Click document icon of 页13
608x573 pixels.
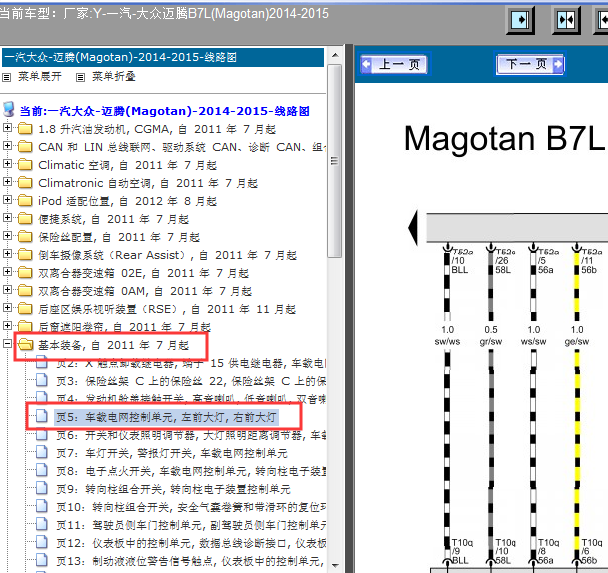(41, 560)
